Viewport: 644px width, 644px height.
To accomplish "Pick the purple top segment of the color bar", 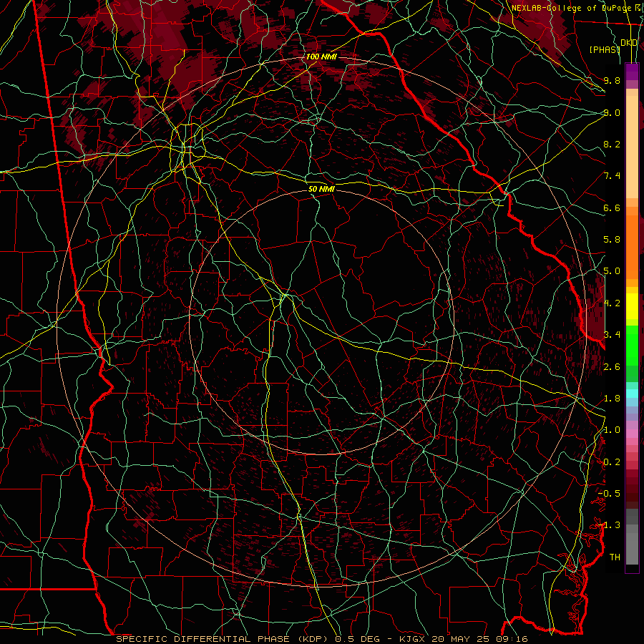I will 632,72.
